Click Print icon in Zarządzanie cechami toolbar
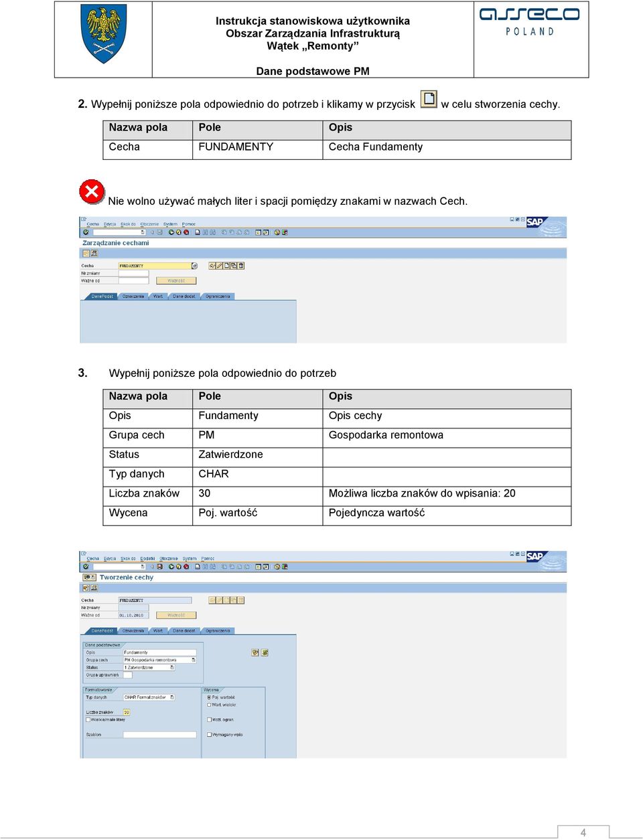The image size is (643, 840). 198,232
